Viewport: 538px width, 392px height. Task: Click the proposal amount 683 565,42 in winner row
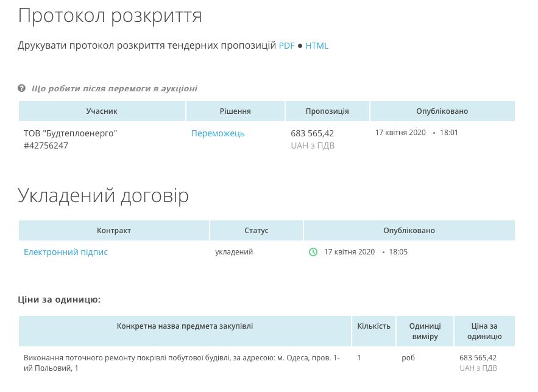312,133
